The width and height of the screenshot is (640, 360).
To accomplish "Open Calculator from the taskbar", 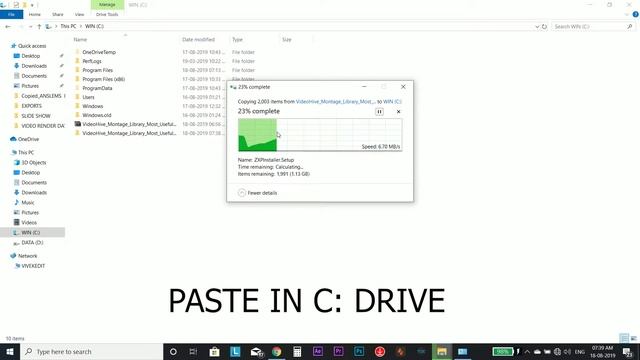I will tap(297, 351).
